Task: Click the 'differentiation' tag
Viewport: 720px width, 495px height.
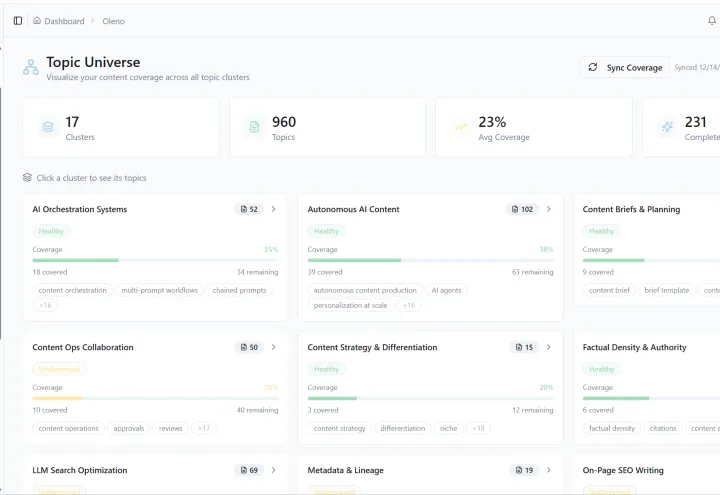Action: click(403, 428)
